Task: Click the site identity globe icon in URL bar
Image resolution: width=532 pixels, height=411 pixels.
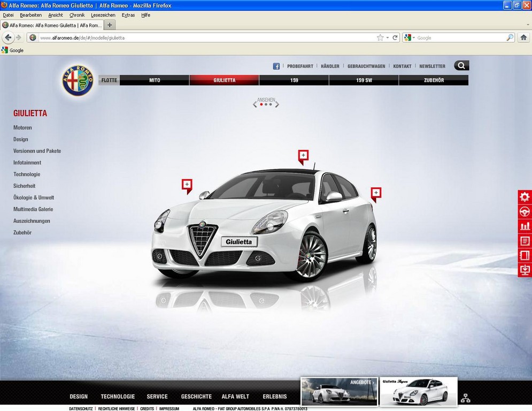Action: pyautogui.click(x=33, y=37)
